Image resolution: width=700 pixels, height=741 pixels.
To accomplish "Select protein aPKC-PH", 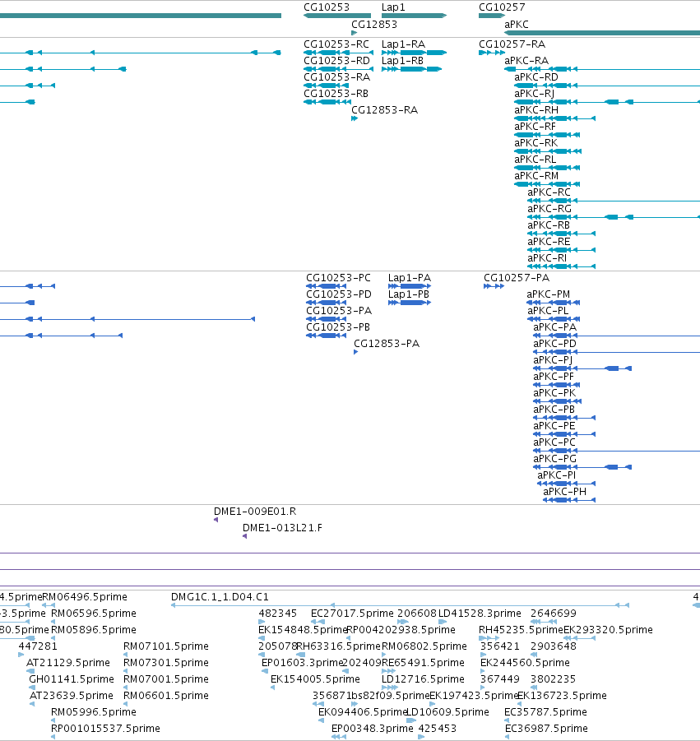I will pyautogui.click(x=565, y=492).
